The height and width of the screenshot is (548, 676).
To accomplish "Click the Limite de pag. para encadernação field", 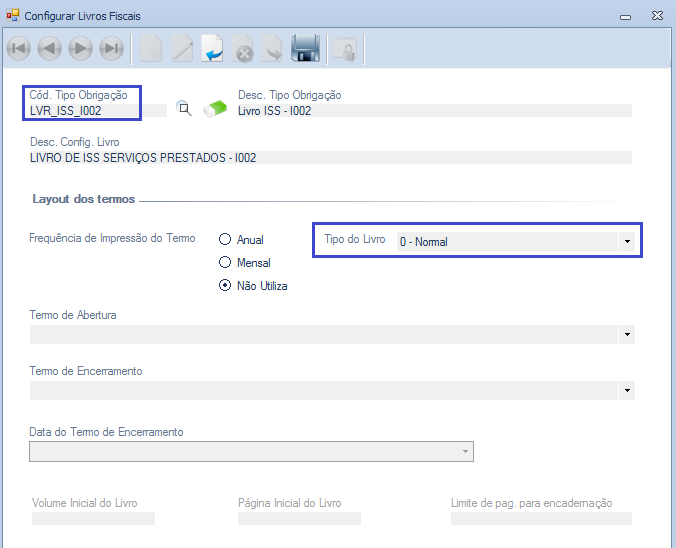I will [x=541, y=518].
